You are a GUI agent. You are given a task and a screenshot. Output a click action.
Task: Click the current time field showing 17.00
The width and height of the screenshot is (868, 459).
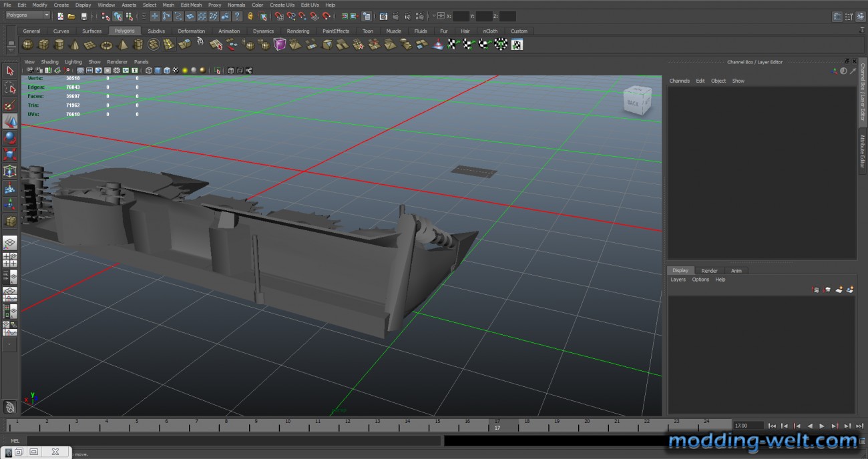(748, 426)
